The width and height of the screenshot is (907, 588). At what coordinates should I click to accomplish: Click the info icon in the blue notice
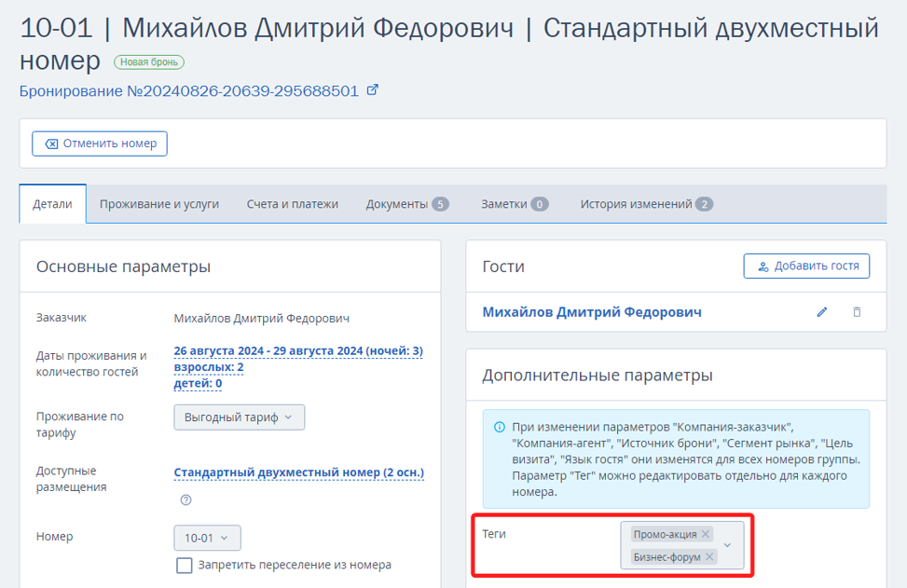[x=500, y=428]
